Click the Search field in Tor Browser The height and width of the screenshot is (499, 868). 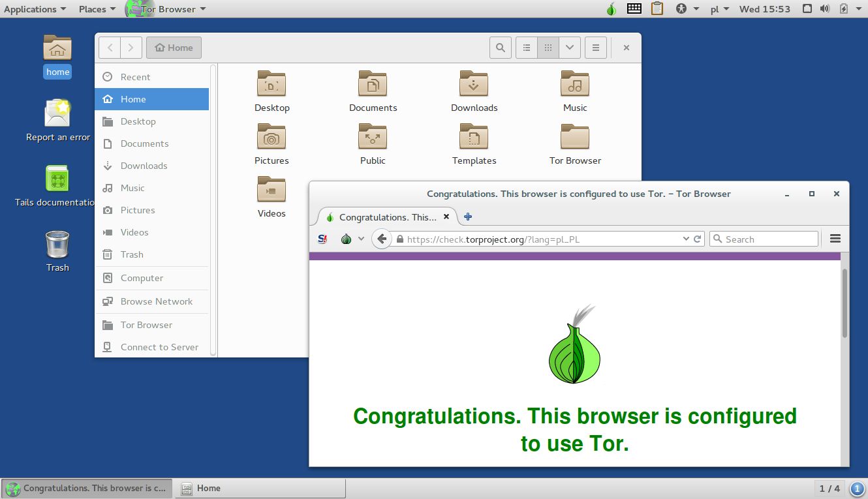point(764,239)
